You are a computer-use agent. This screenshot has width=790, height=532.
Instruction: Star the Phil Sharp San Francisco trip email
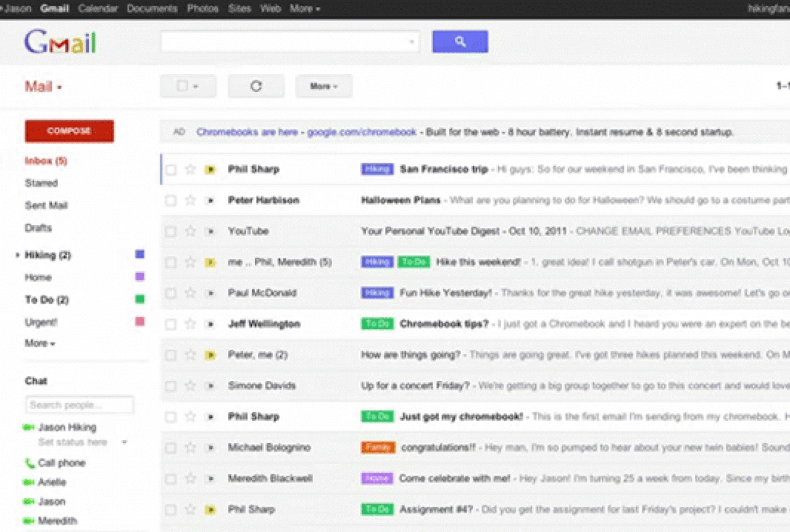coord(190,169)
